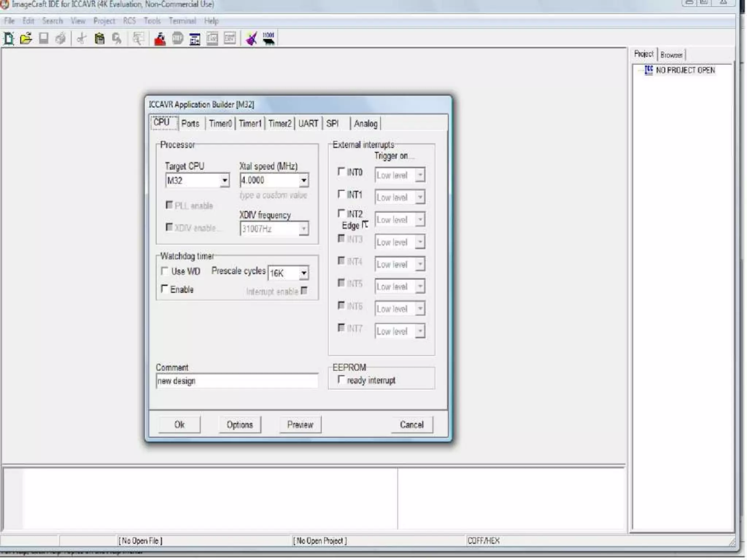The height and width of the screenshot is (560, 747).
Task: Click the New File toolbar icon
Action: tap(9, 38)
